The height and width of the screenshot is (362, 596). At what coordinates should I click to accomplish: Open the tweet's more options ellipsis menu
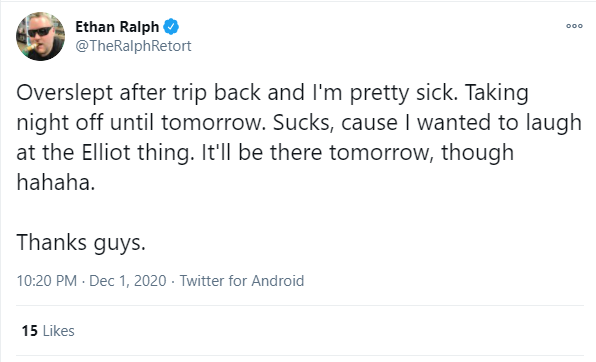point(574,26)
